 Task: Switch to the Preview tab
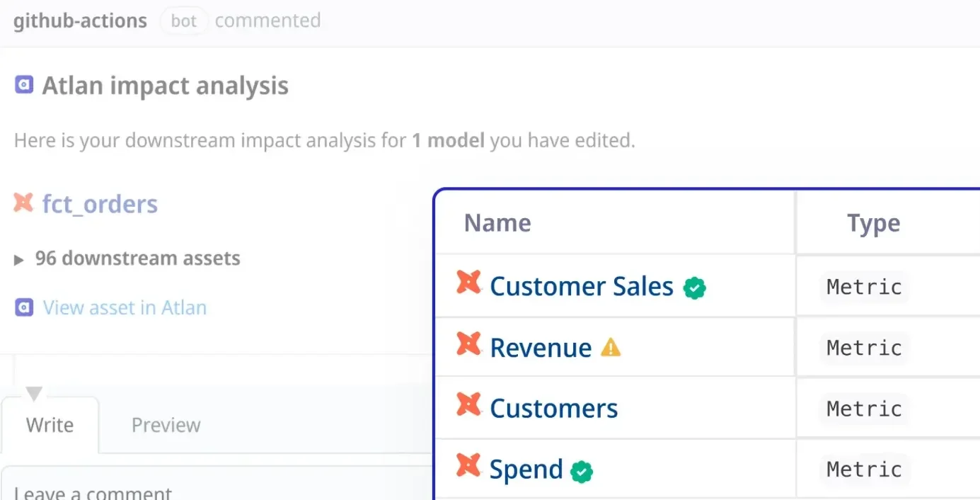(x=165, y=424)
